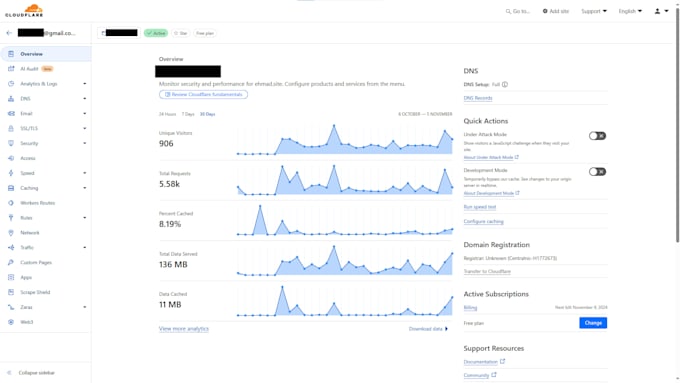Screen dimensions: 680x383
Task: Click the Custom Pages wrench icon
Action: point(11,262)
